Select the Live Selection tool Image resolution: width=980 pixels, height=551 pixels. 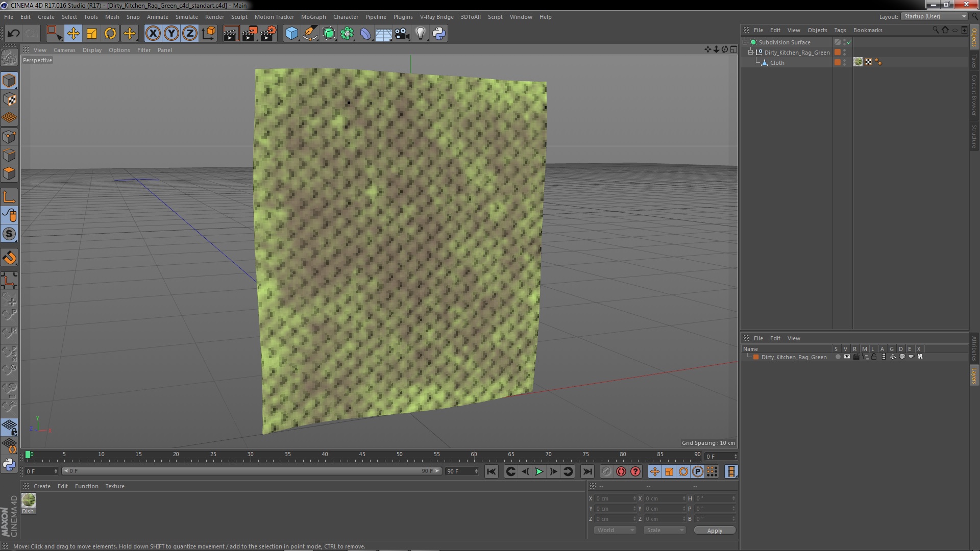(54, 34)
